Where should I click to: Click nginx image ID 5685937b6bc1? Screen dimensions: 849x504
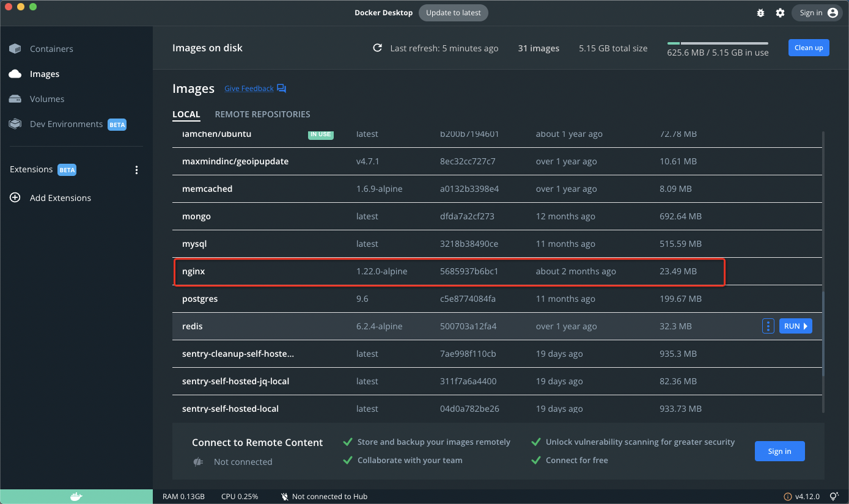pos(469,271)
